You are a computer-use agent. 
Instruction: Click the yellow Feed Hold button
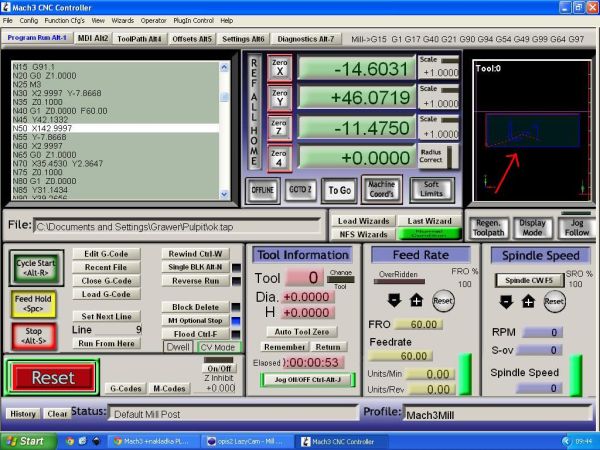[33, 304]
